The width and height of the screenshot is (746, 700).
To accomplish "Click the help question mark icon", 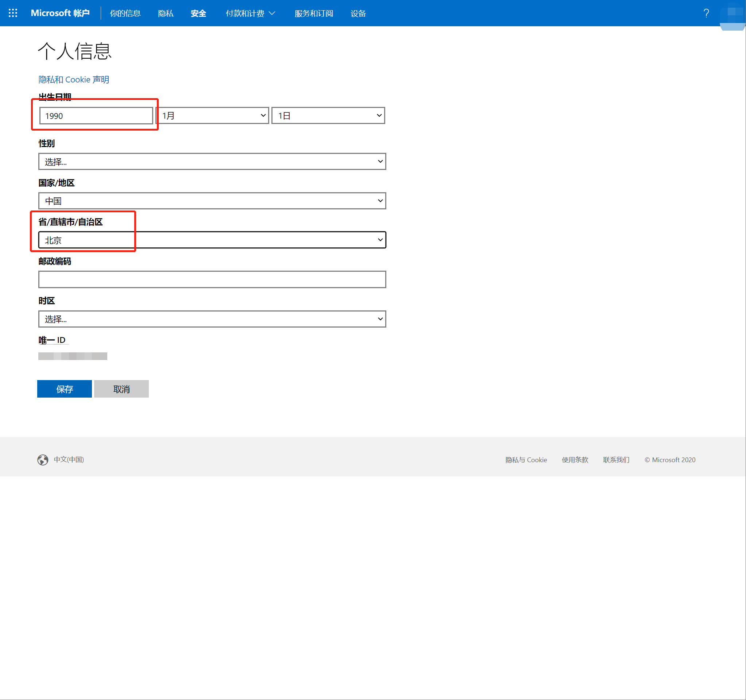I will (x=706, y=13).
